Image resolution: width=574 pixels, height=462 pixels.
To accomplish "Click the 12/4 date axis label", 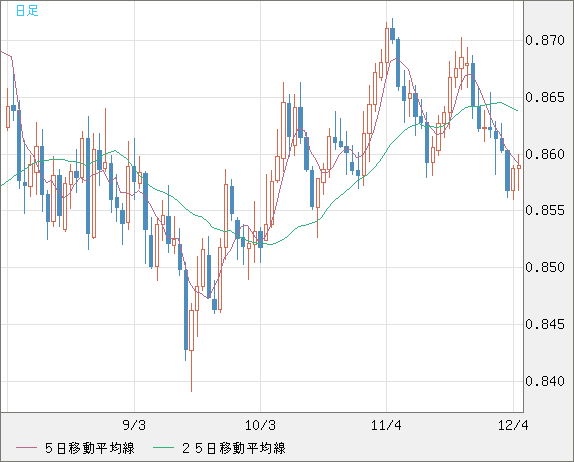I will click(513, 425).
